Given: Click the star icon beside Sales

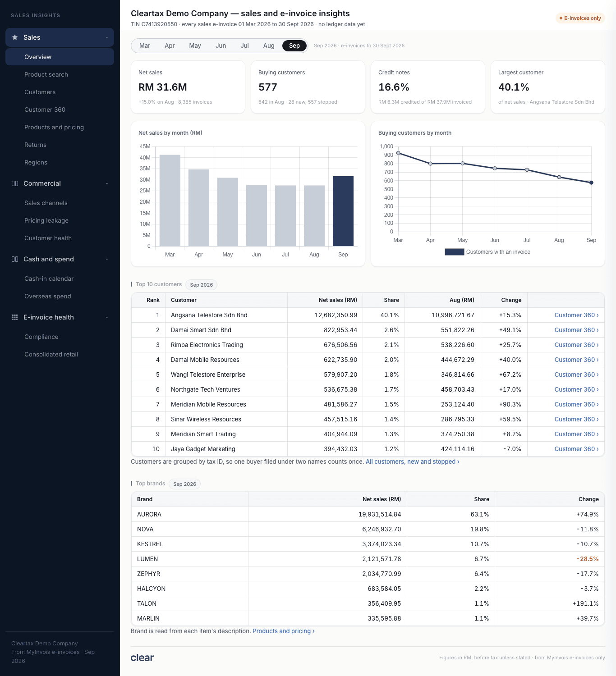Looking at the screenshot, I should [15, 37].
